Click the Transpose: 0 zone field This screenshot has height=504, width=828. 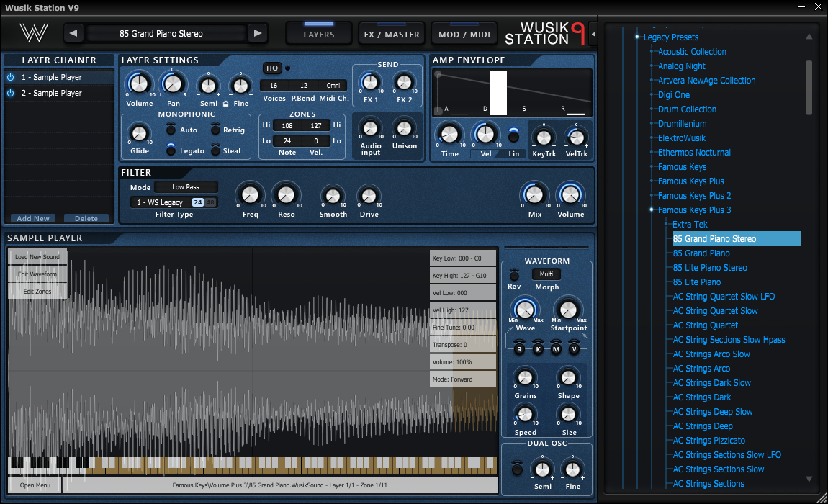[463, 344]
